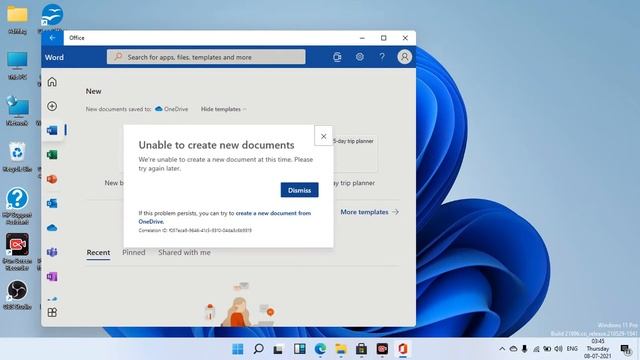Open OneNote from the sidebar

click(x=52, y=277)
